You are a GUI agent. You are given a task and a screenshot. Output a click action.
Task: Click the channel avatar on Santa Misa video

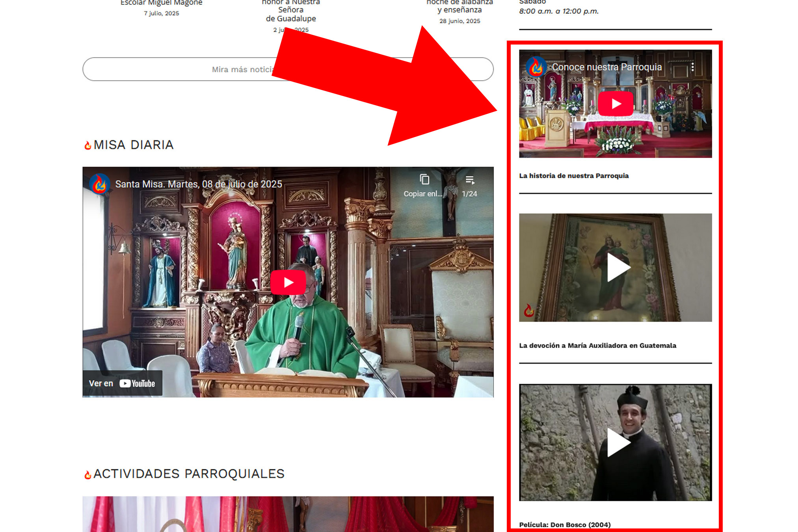pyautogui.click(x=99, y=184)
